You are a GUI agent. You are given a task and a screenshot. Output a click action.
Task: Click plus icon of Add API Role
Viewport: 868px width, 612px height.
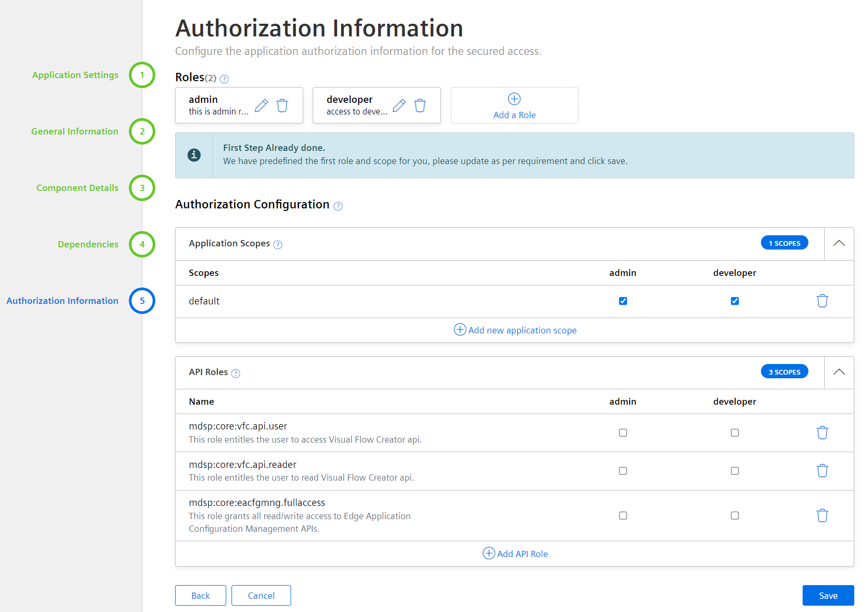[x=489, y=553]
